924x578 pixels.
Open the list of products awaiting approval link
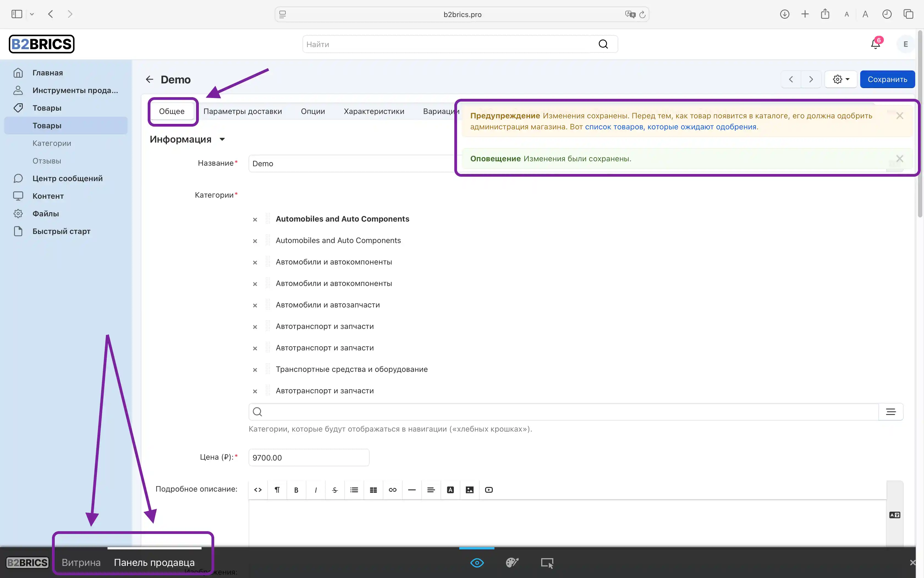click(671, 127)
